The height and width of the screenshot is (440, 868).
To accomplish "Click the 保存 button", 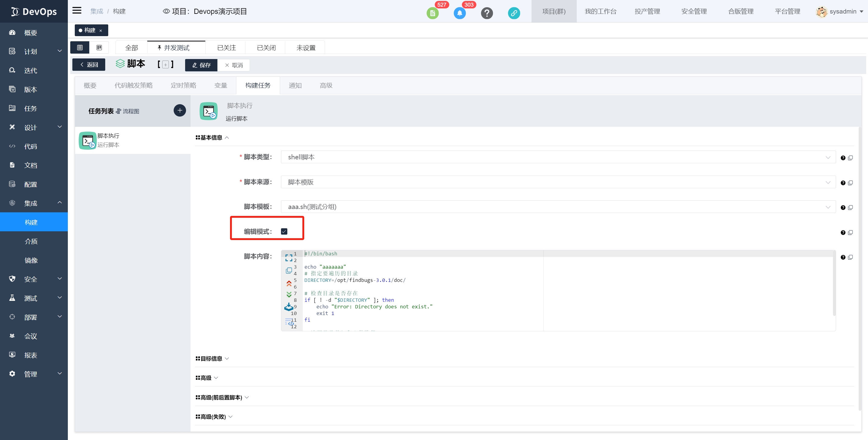I will click(201, 65).
